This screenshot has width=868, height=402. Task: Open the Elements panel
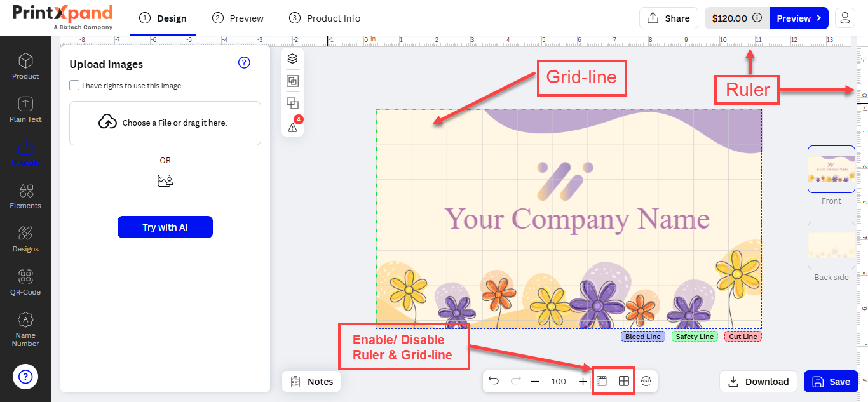click(x=25, y=196)
